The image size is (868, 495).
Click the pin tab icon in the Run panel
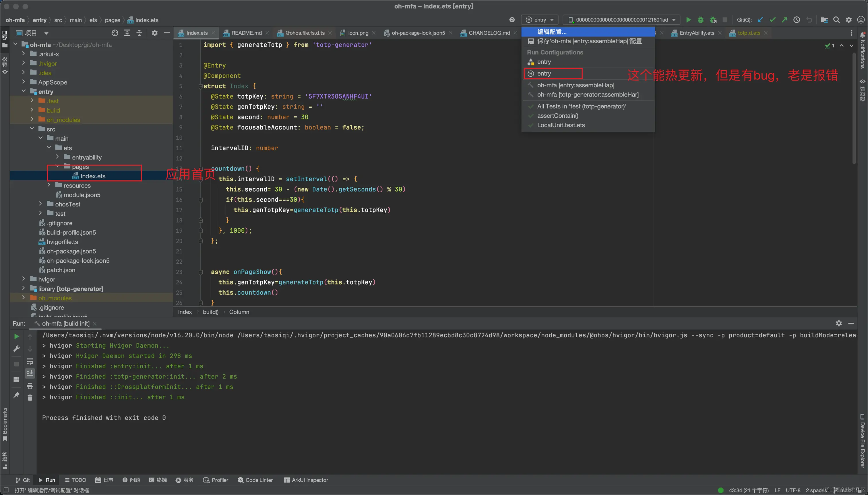16,395
